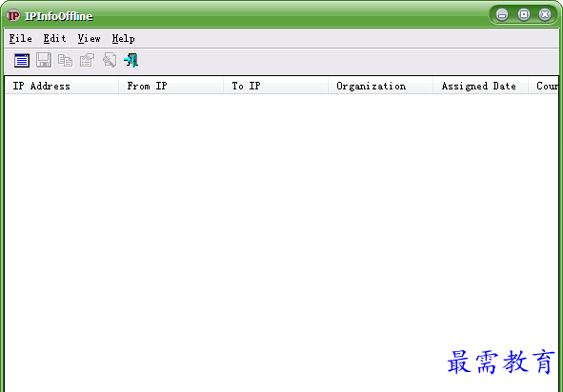Minimize the IPInfoOffline window
The image size is (563, 392).
point(502,14)
